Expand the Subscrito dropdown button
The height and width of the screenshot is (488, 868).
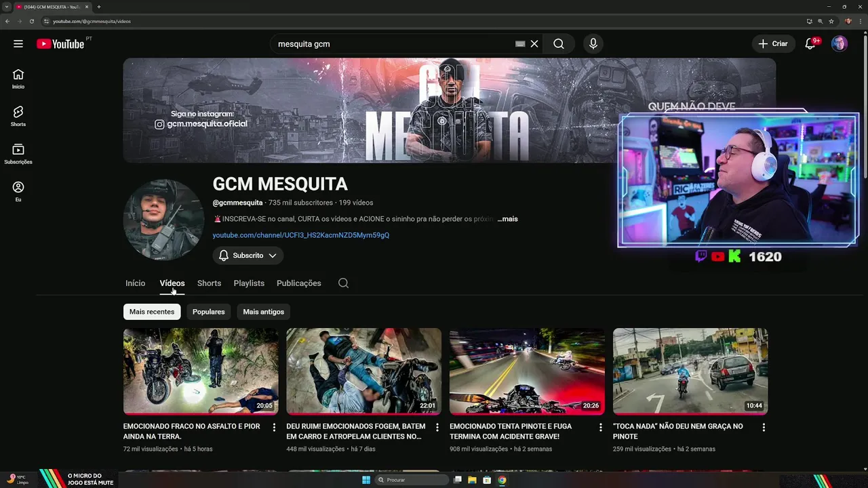coord(248,256)
